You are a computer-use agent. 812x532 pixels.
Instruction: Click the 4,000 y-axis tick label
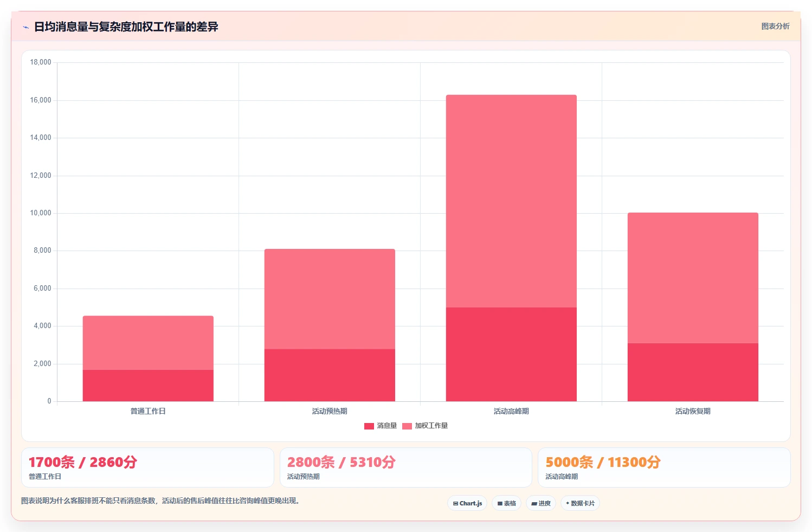click(42, 326)
